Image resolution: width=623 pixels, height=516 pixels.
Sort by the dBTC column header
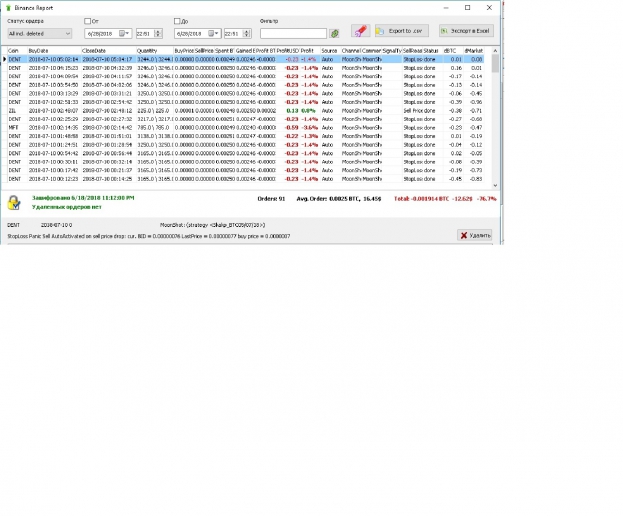(x=453, y=51)
